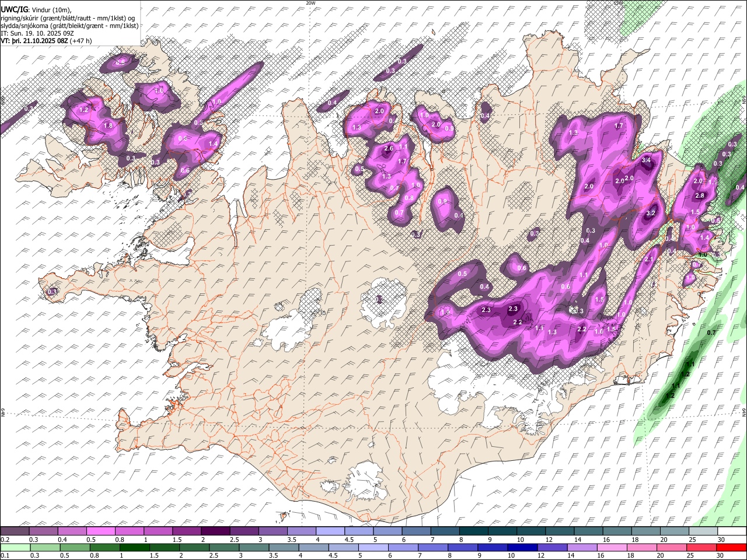Pick the light blue 5–6 swatch in bottom legend row

click(372, 548)
